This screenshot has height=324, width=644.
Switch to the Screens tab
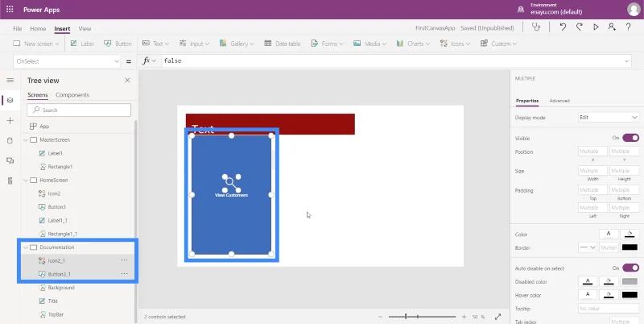[x=38, y=95]
